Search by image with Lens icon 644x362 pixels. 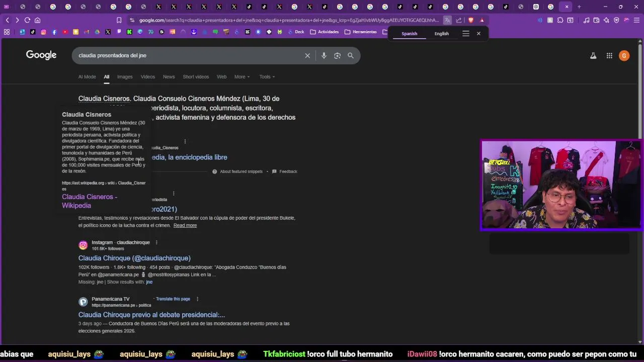[x=337, y=55]
